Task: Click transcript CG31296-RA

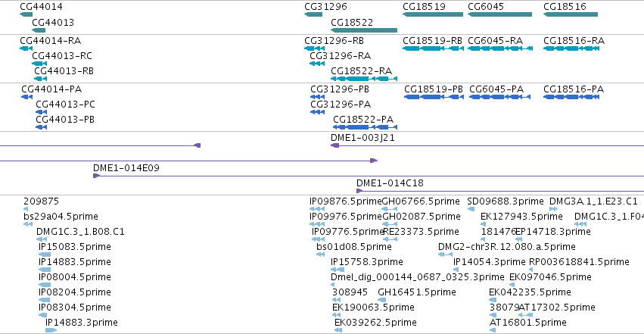Action: coord(317,64)
